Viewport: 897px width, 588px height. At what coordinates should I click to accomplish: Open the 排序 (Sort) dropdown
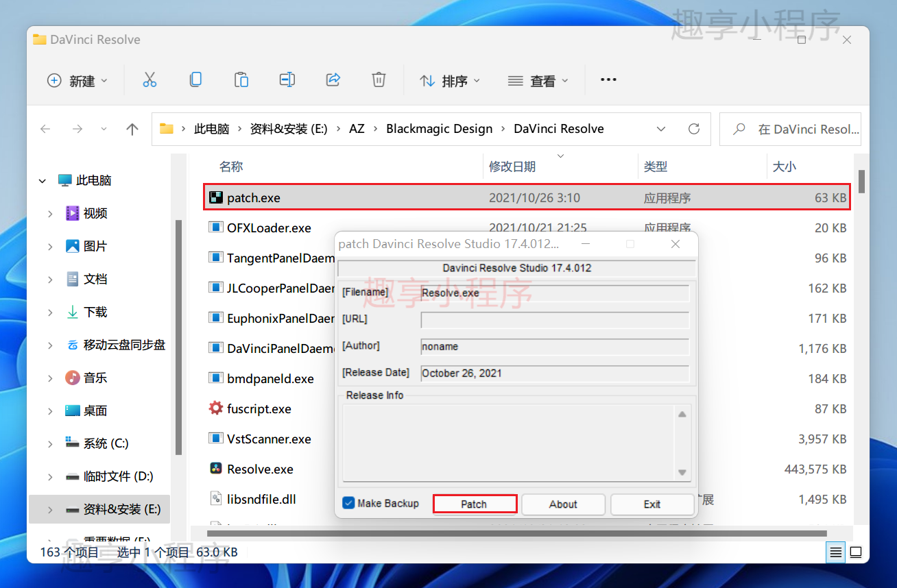pos(450,81)
